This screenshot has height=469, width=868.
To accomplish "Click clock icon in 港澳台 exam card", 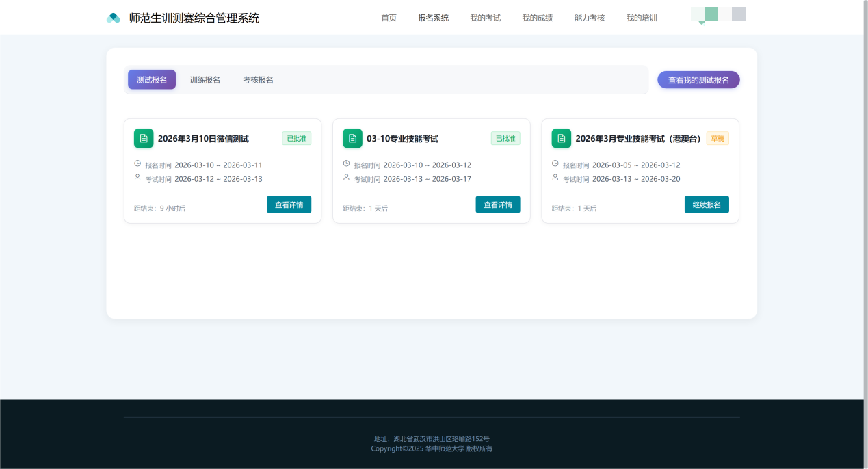I will [x=555, y=164].
